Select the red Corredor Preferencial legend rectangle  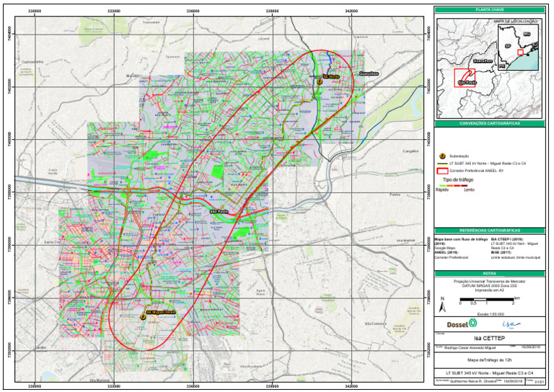[441, 171]
